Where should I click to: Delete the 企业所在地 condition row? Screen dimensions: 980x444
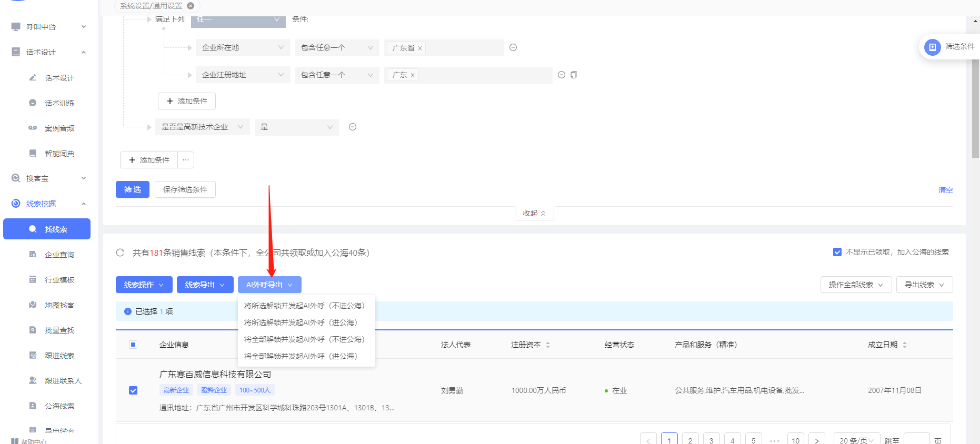[513, 47]
